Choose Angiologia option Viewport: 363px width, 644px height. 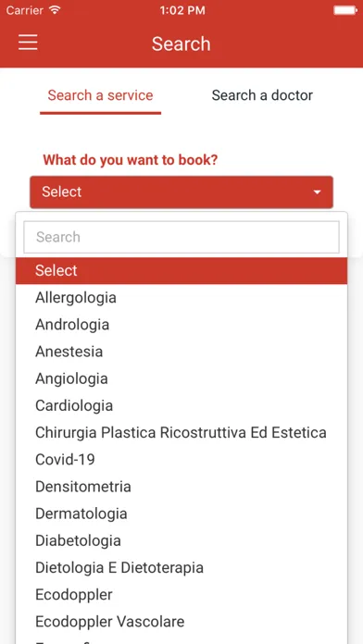[181, 378]
